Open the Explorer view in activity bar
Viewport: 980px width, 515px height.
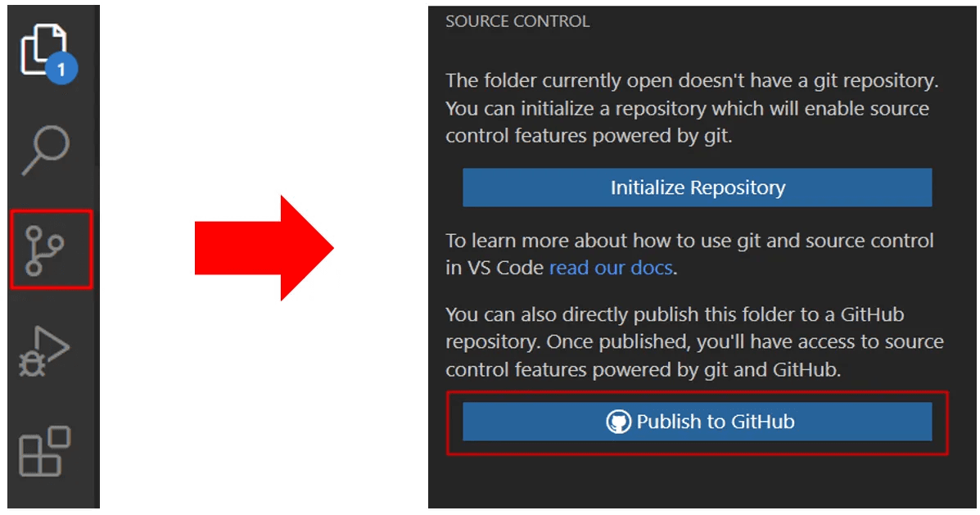(x=43, y=49)
